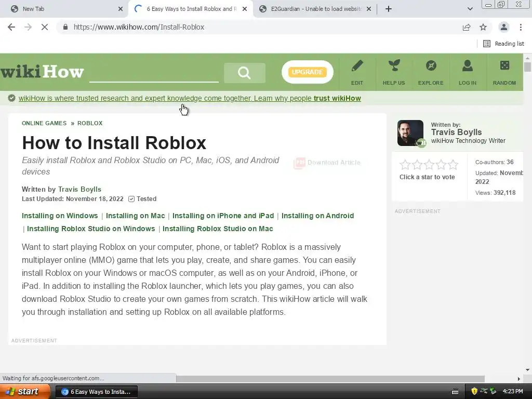The image size is (532, 399).
Task: Select the 6 Easy Ways taskbar button
Action: click(96, 392)
